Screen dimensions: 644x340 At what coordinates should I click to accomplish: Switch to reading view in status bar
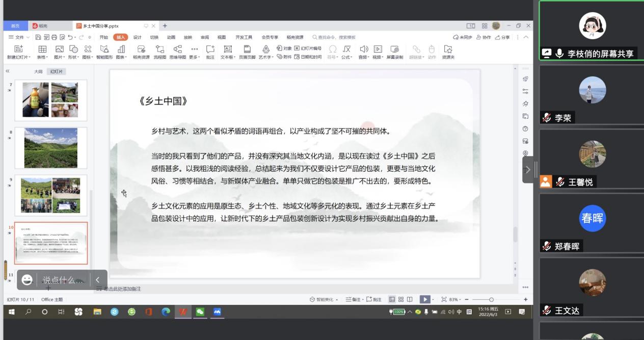(410, 299)
